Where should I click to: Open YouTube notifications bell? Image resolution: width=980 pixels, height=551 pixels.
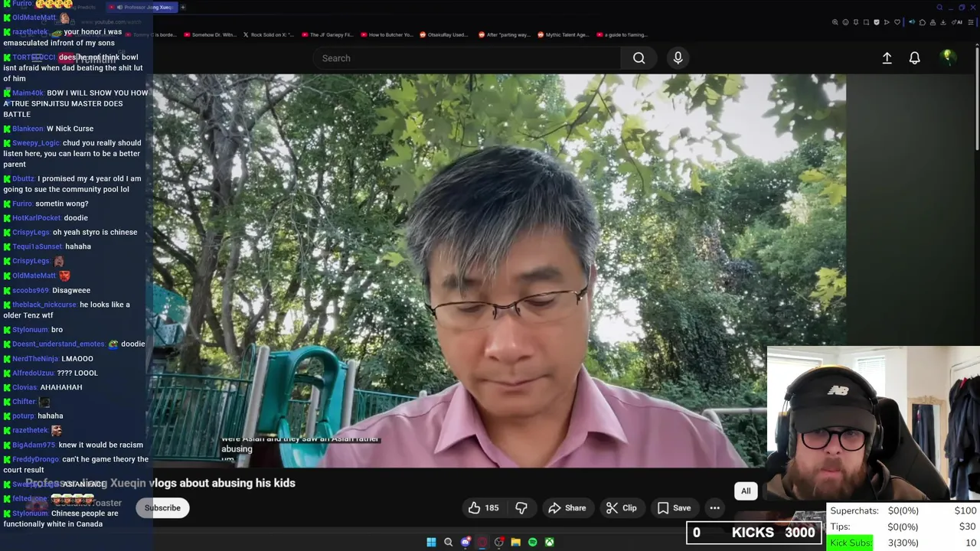pos(914,58)
